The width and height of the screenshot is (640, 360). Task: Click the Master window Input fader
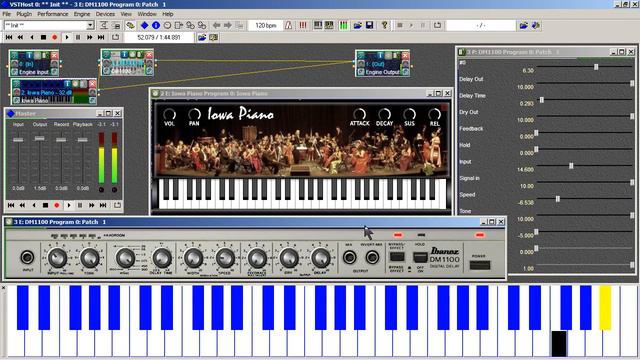click(x=18, y=140)
